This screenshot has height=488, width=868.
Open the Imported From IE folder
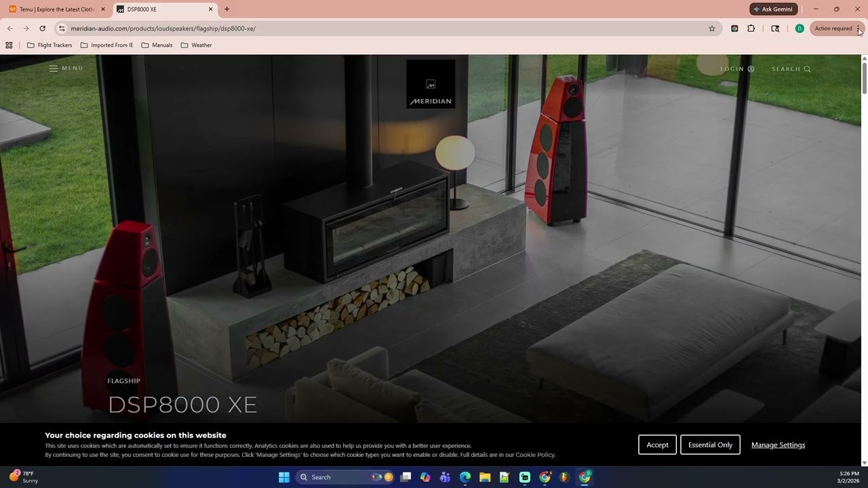click(106, 45)
